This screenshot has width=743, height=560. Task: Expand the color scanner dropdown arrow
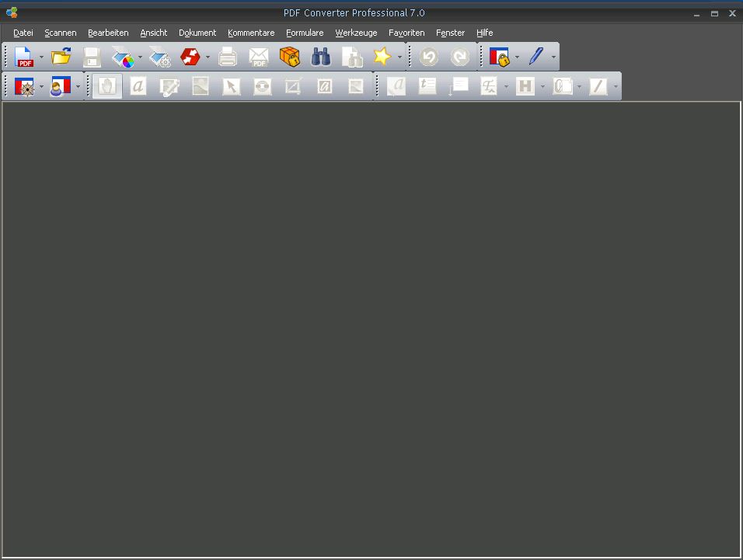(140, 57)
